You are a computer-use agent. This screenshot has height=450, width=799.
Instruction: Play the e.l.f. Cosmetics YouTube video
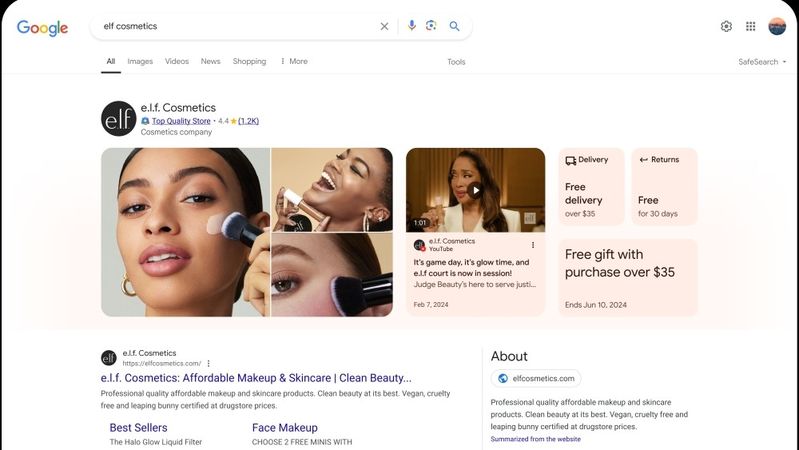475,190
